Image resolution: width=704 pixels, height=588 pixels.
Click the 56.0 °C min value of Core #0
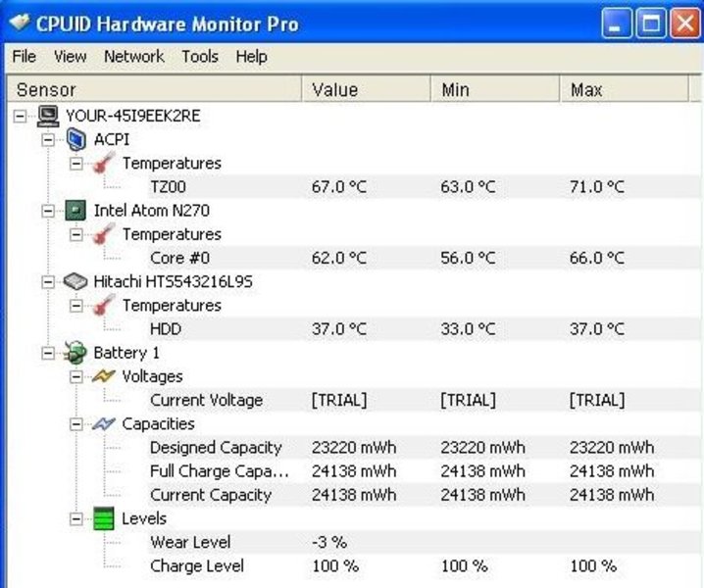click(469, 258)
